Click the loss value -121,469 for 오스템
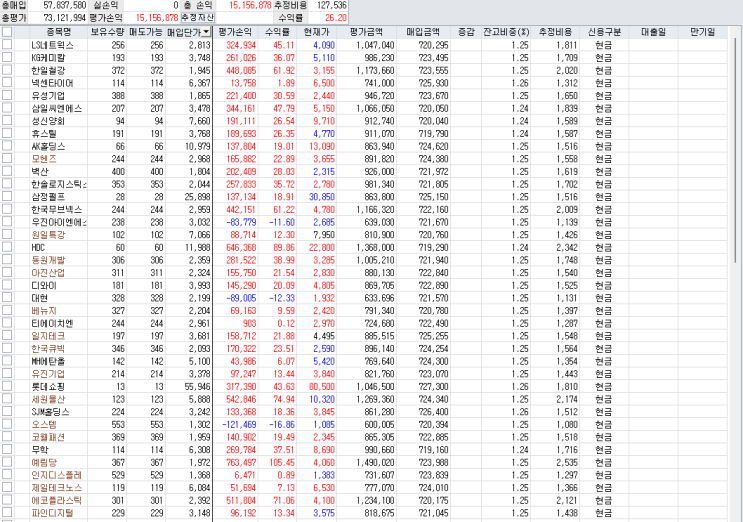 click(x=239, y=424)
